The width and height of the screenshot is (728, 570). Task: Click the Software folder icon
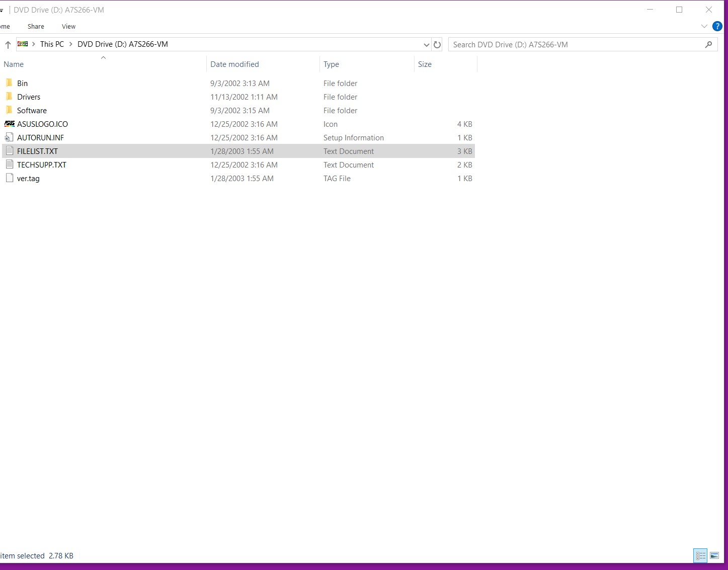pos(9,110)
